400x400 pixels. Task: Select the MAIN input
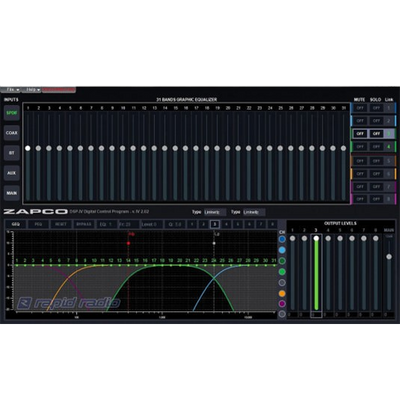tap(12, 193)
